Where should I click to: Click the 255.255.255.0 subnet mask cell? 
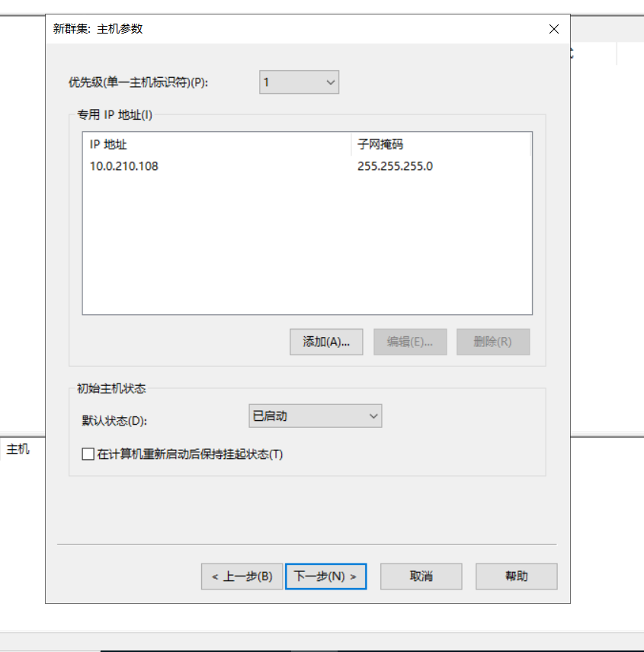(x=395, y=166)
